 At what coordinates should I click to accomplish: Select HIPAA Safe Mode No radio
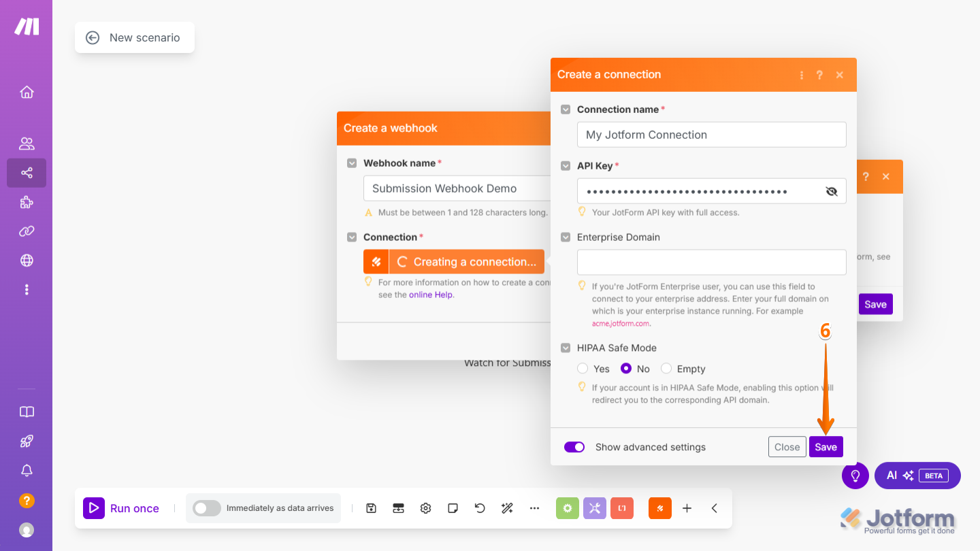coord(626,369)
